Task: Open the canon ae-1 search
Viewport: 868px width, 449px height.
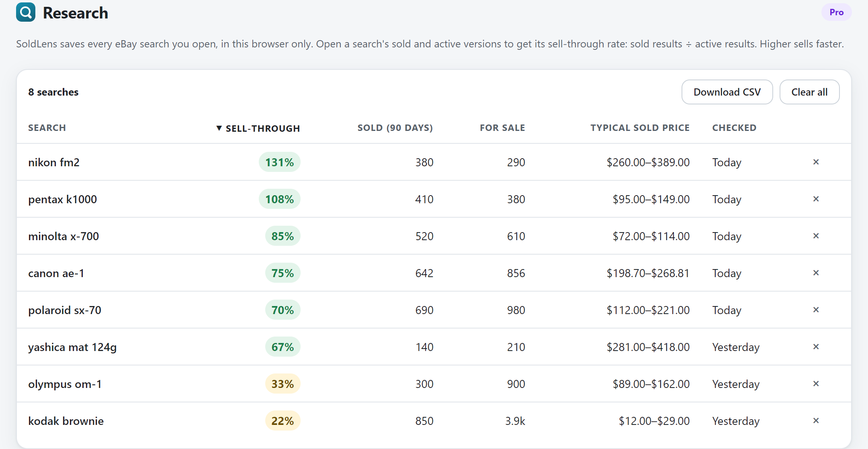Action: coord(56,273)
